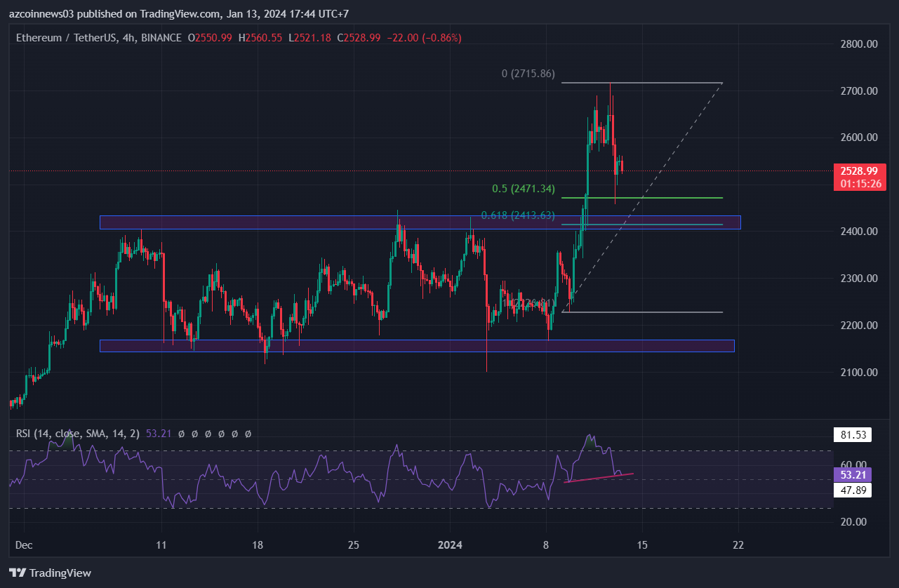Click the TradingView logo at bottom left

pyautogui.click(x=50, y=573)
